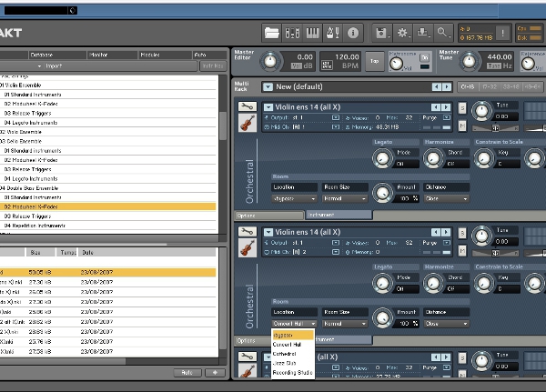Open the second Violin ens instrument wrench editor
Image resolution: width=546 pixels, height=392 pixels.
point(248,232)
